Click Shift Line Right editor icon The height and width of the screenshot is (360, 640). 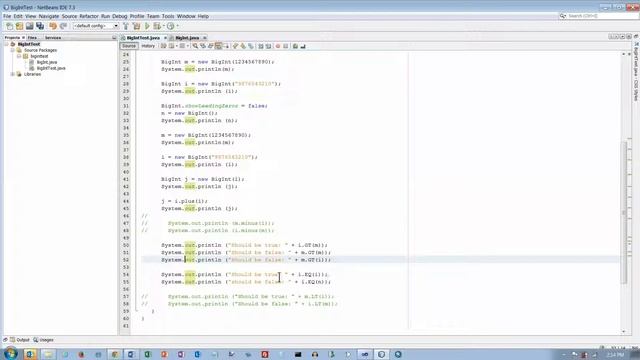pyautogui.click(x=268, y=46)
